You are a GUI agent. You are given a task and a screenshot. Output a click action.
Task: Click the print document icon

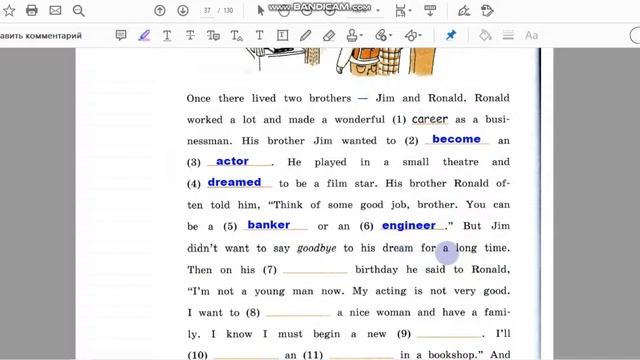pos(32,11)
